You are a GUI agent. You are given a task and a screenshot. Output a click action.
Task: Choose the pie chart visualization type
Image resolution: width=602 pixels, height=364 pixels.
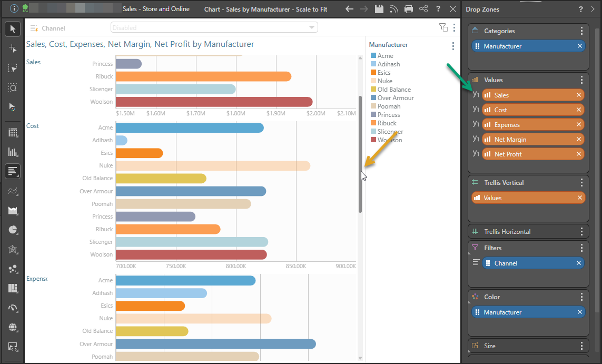(x=13, y=230)
